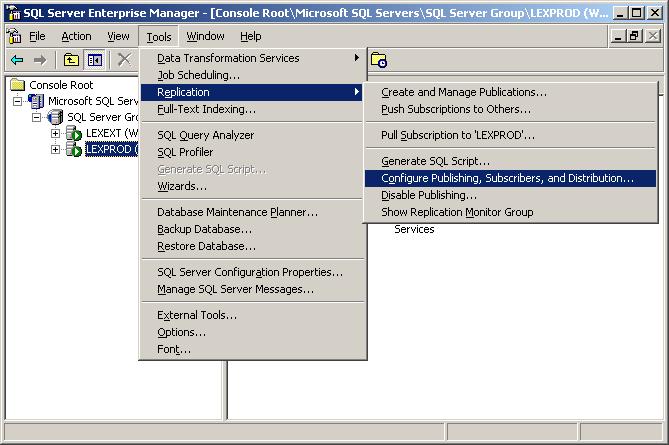Click the Forward arrow toolbar icon
The image size is (669, 445).
[40, 60]
